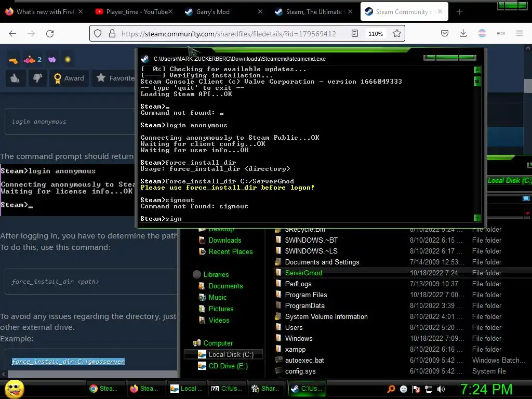Click Local Disk (C:) Explorer address breadcrumb

[509, 180]
